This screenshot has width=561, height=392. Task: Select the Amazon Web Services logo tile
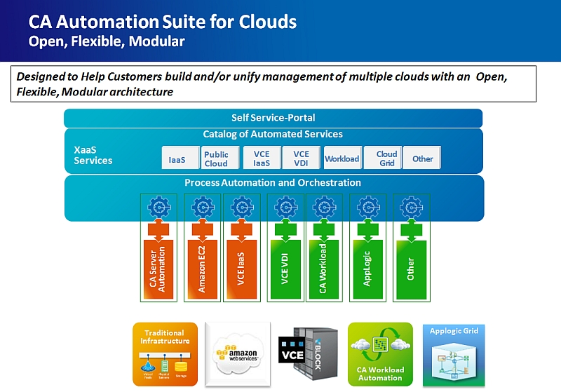coord(238,354)
